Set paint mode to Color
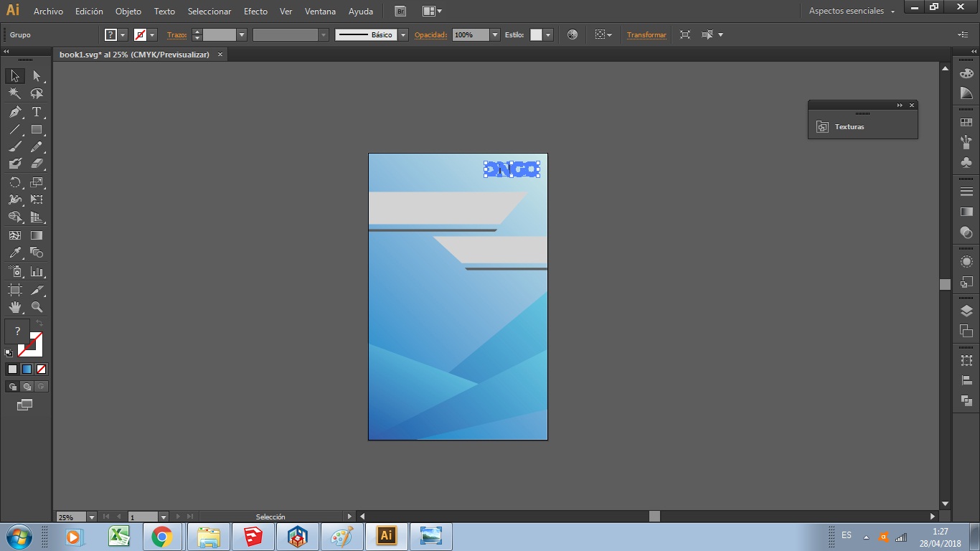The width and height of the screenshot is (980, 551). (12, 369)
